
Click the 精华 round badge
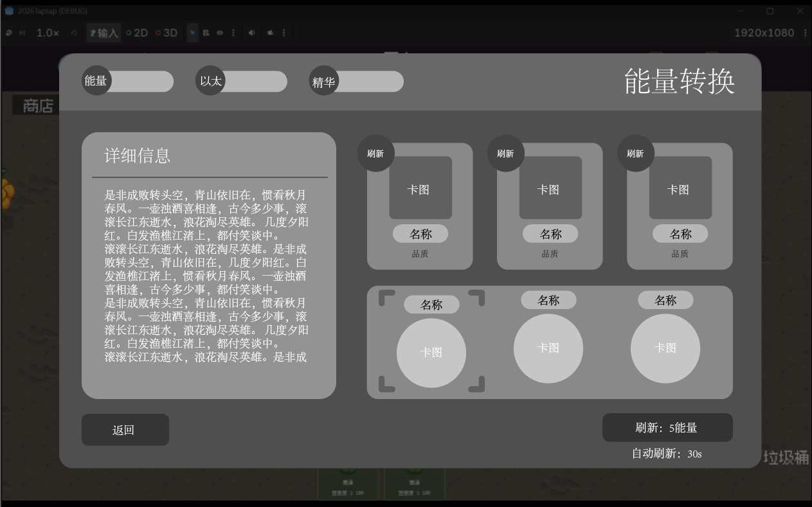pos(324,81)
